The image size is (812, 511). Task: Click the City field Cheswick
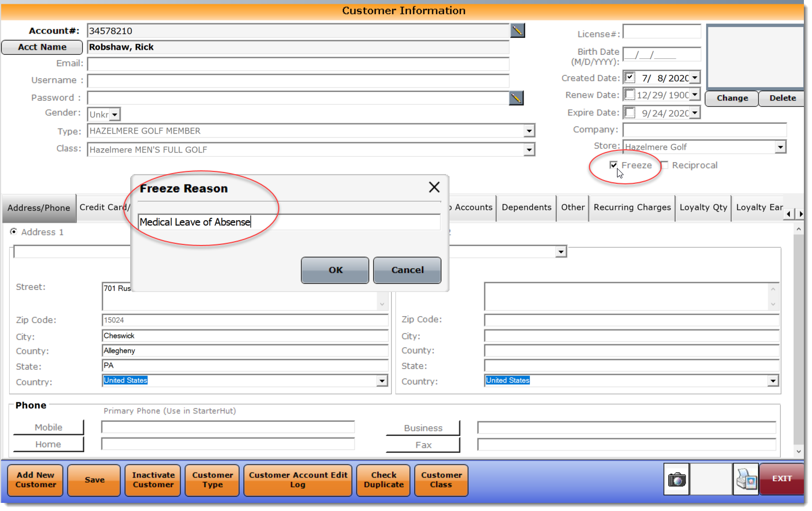click(245, 336)
